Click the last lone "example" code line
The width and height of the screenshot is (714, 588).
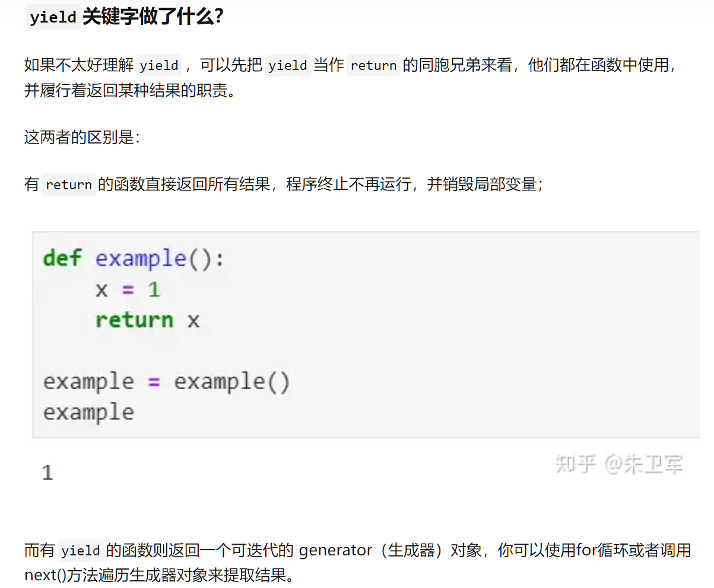click(x=88, y=412)
